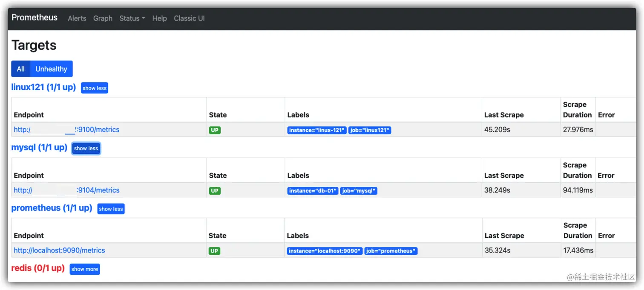Click the instance="linux-121" label badge
The width and height of the screenshot is (644, 290).
pos(317,130)
